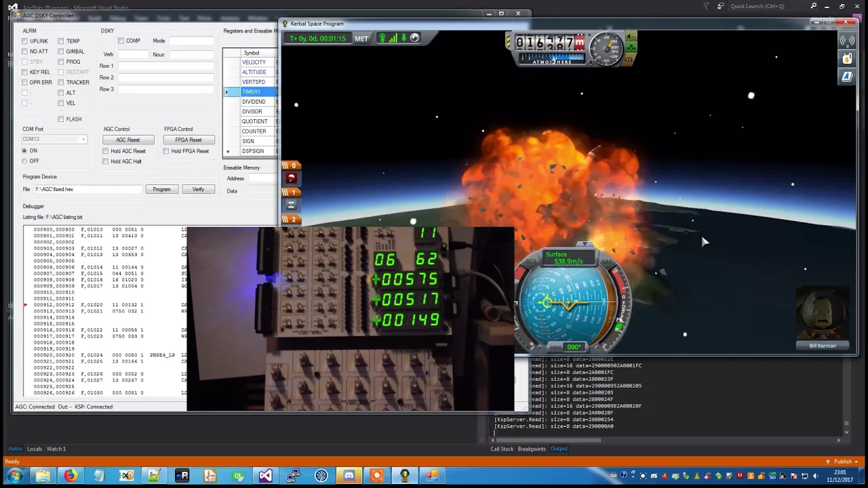Click the blue square icon on KSP right toolbar
868x488 pixels.
847,77
